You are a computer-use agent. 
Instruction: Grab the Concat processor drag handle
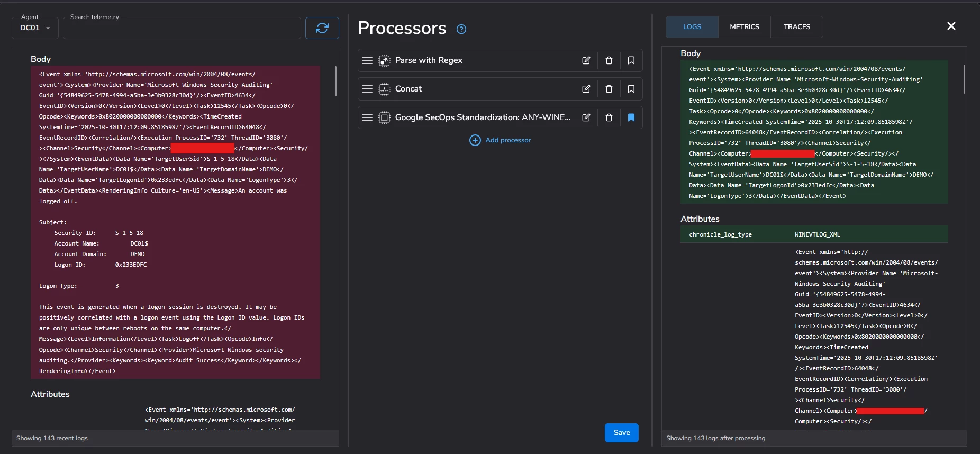(367, 89)
